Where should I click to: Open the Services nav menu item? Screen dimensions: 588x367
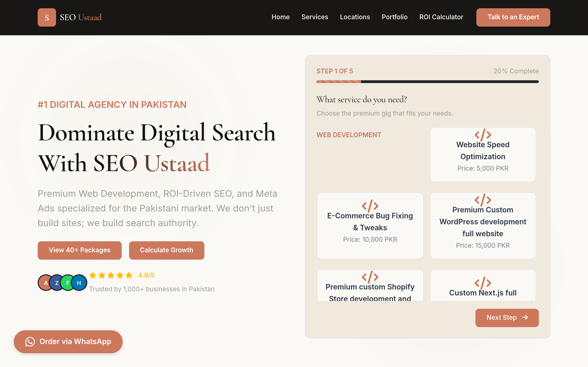click(x=315, y=17)
